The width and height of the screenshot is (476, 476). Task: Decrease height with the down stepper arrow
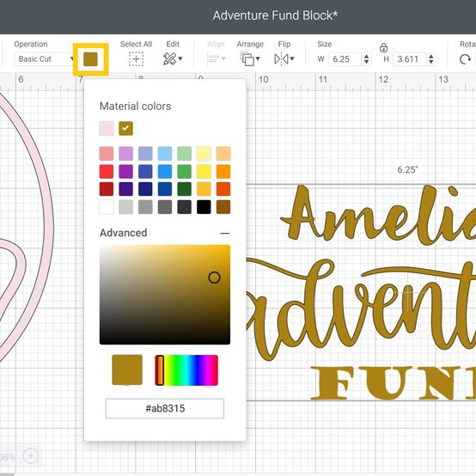pyautogui.click(x=431, y=62)
